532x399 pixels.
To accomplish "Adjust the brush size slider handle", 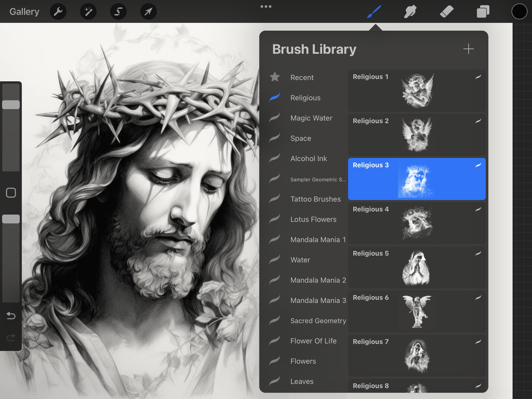I will [11, 105].
